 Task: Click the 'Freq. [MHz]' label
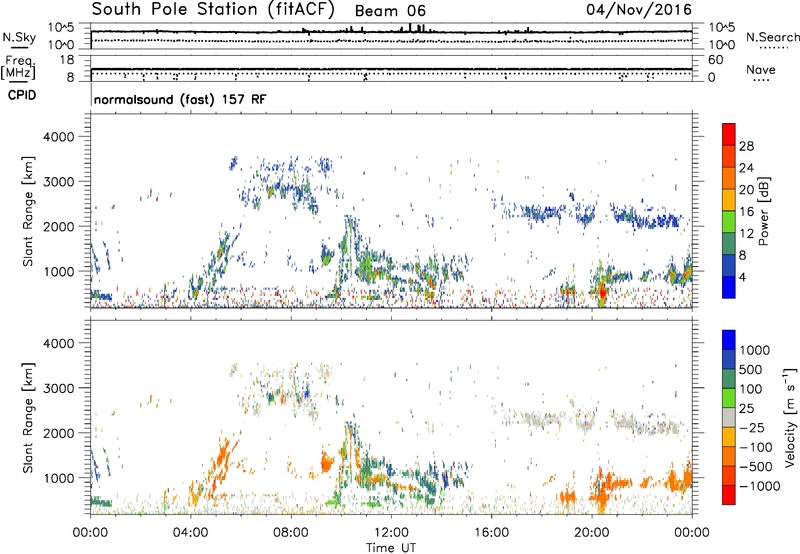point(19,67)
